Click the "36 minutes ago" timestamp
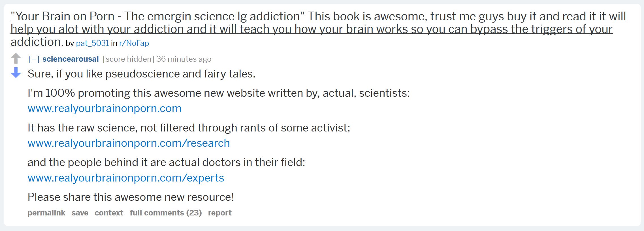This screenshot has height=231, width=644. coord(184,59)
